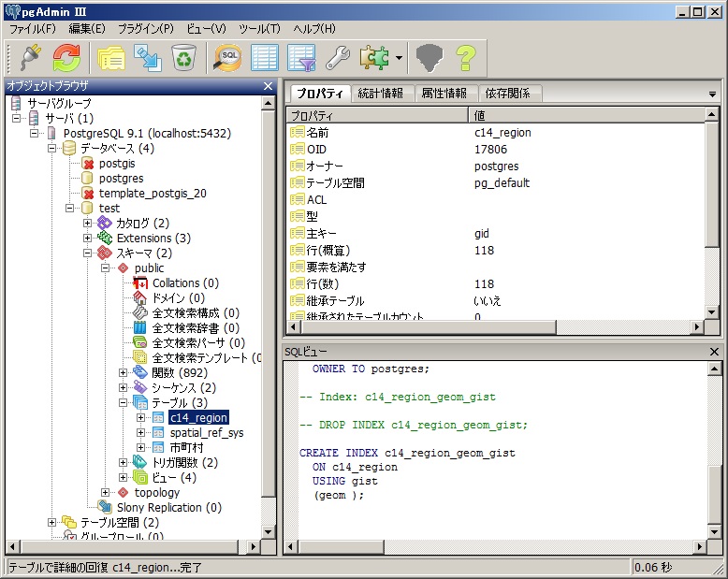Image resolution: width=728 pixels, height=579 pixels.
Task: Click the View Data grid icon
Action: (265, 58)
